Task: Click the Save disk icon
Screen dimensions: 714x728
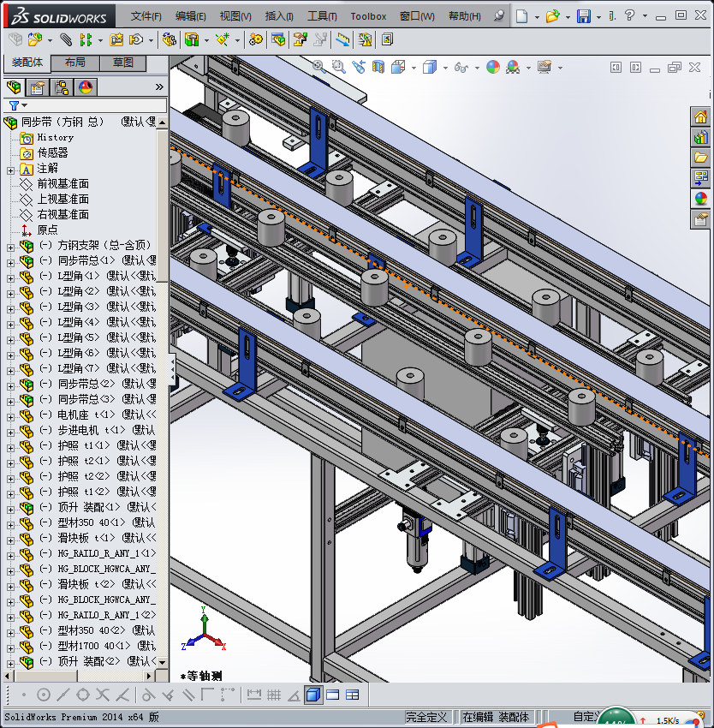Action: point(583,16)
